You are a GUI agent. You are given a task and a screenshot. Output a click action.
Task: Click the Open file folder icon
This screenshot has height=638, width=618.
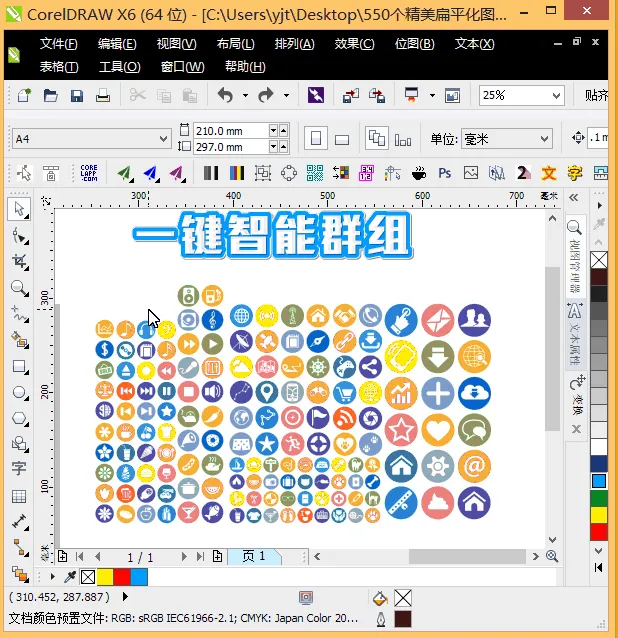pyautogui.click(x=50, y=96)
